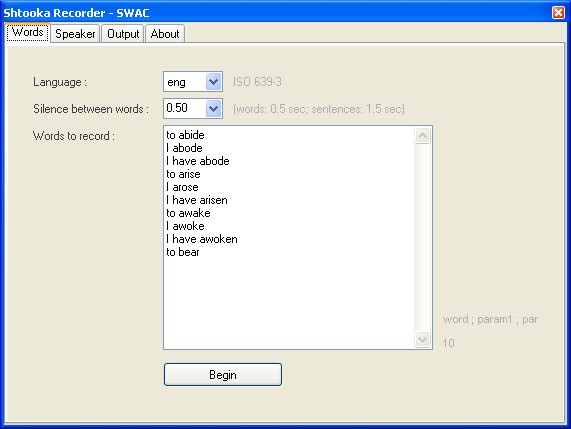
Task: Click the 'I awoke' line in word list
Action: (185, 226)
